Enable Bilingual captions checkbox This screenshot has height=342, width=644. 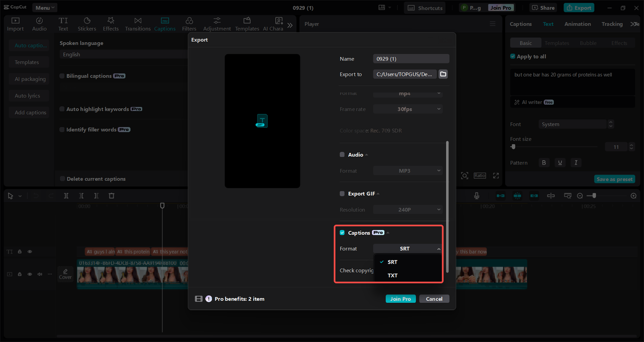click(62, 76)
